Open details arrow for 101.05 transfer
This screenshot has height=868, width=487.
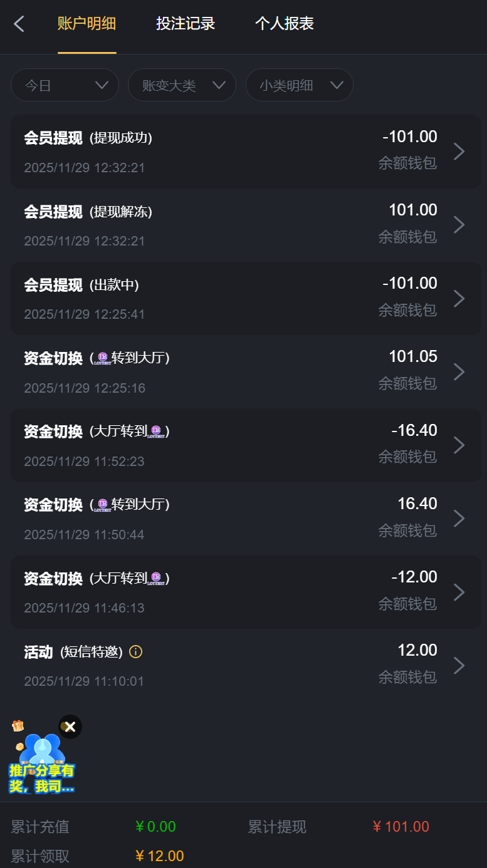tap(459, 371)
